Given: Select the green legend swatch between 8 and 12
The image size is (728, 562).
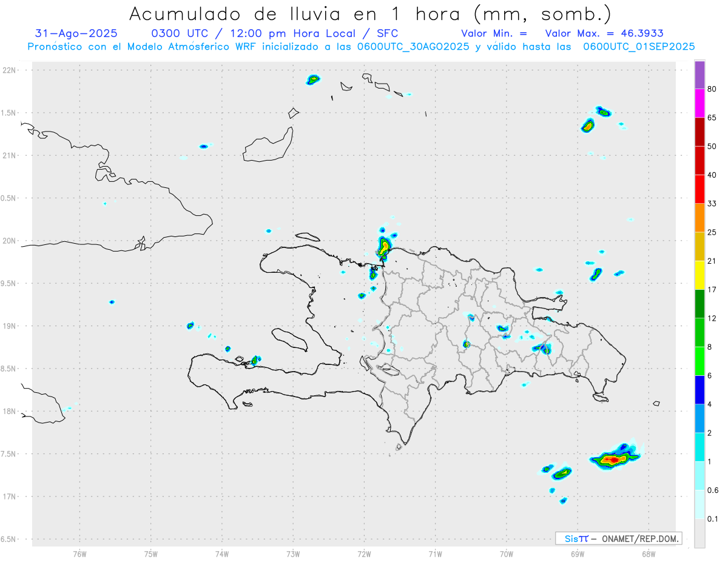Looking at the screenshot, I should click(x=699, y=332).
